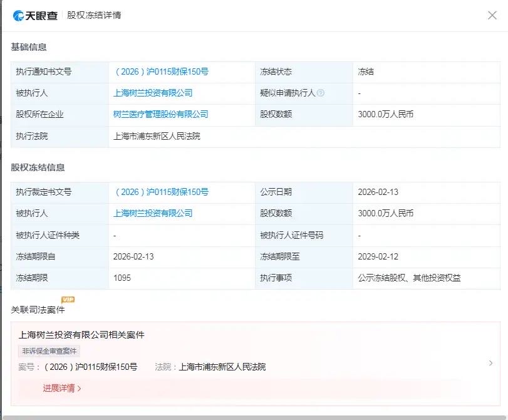Open 执行裁定书文号 case number link
The width and height of the screenshot is (508, 420).
click(161, 192)
